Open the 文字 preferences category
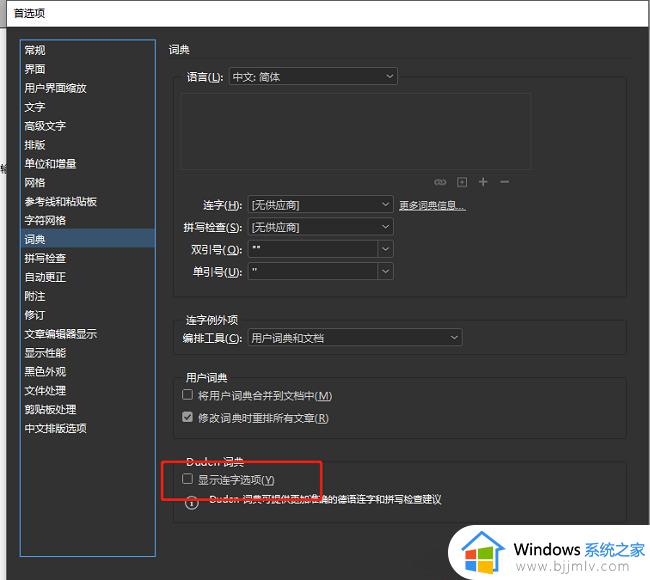 click(x=87, y=107)
